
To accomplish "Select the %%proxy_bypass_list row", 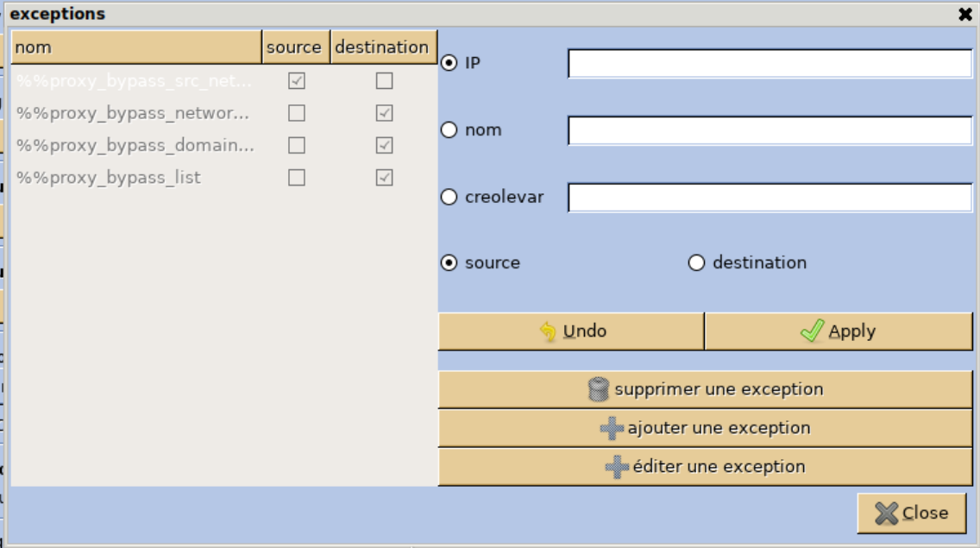I will pos(109,178).
